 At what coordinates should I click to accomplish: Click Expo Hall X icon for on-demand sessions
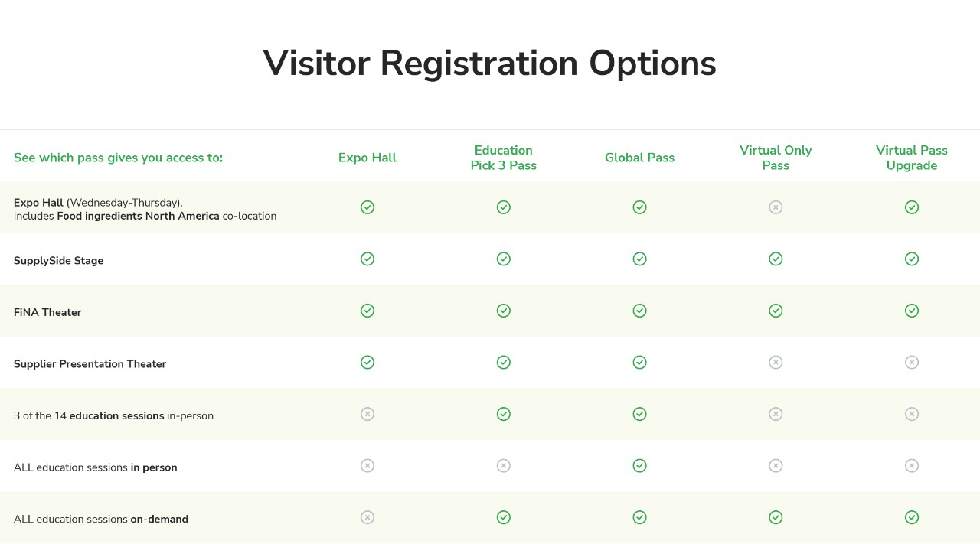click(367, 518)
